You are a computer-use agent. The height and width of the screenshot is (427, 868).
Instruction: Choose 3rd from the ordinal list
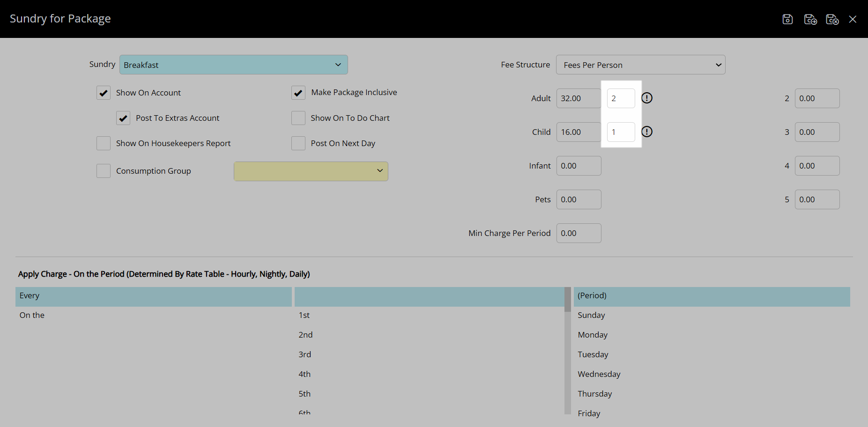[305, 354]
